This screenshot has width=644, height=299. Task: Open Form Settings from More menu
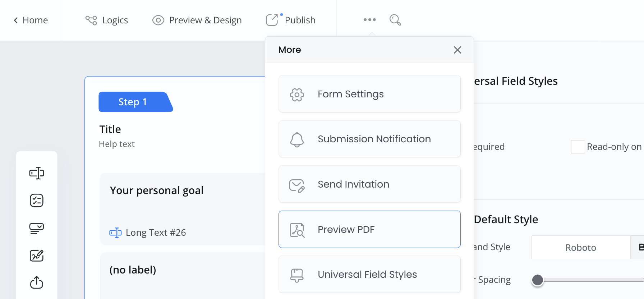(x=369, y=94)
